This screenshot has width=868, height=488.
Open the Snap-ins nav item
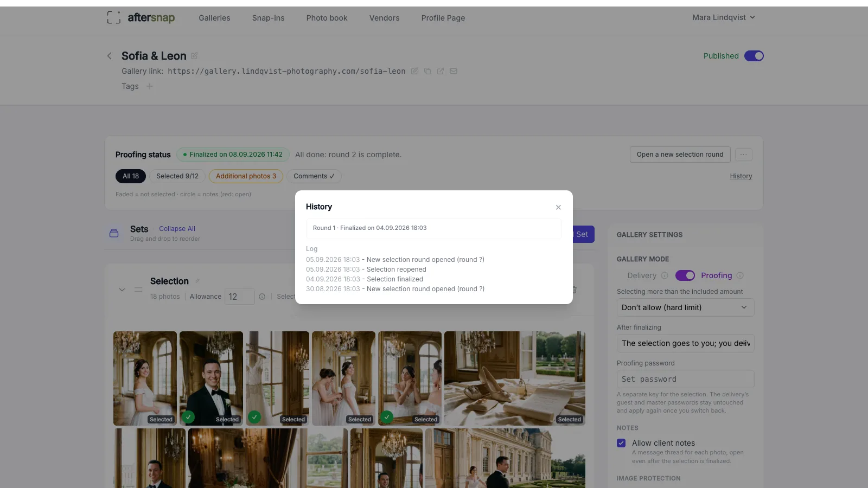[268, 18]
